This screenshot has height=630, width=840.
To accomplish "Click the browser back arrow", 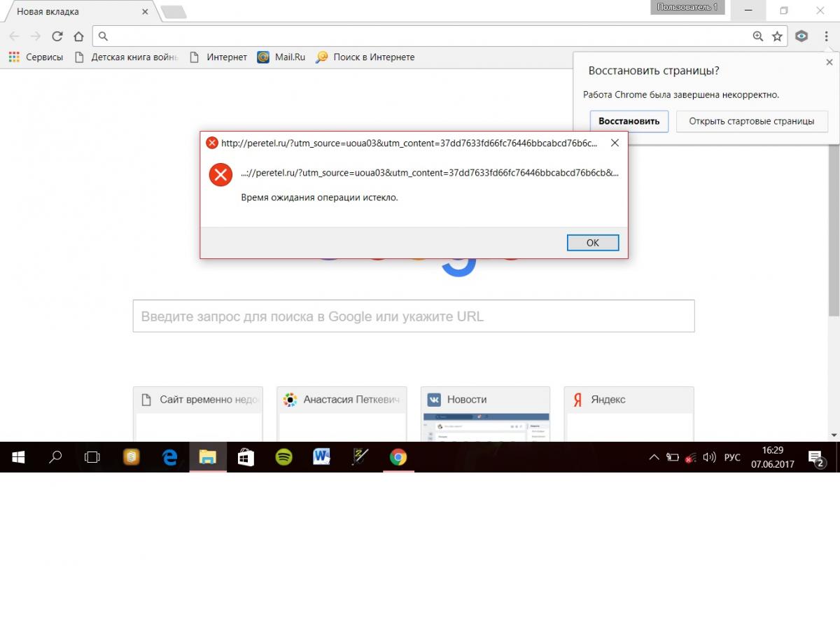I will [15, 36].
